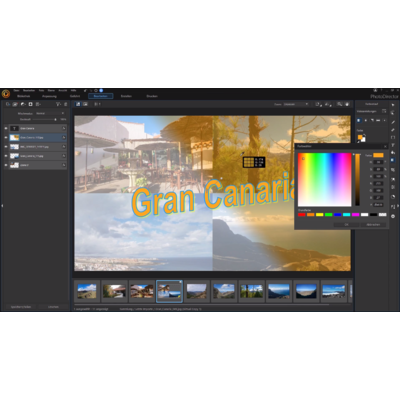
Task: Click the trash icon to delete the layer
Action: click(65, 104)
